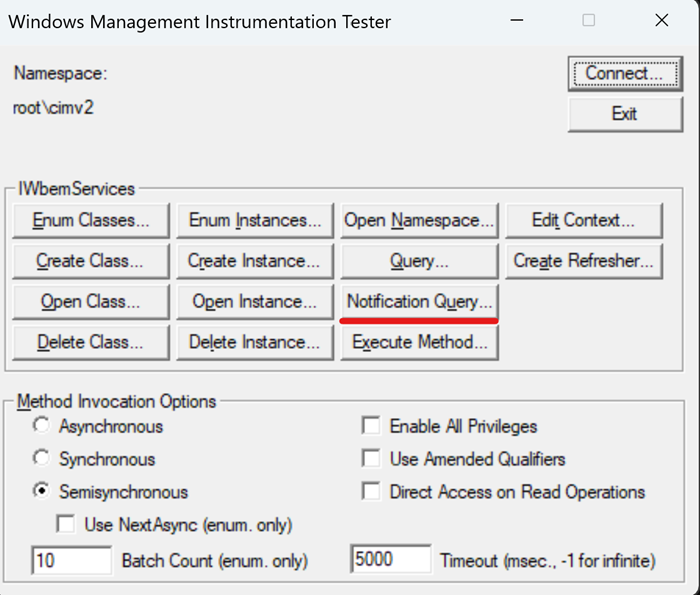Image resolution: width=700 pixels, height=595 pixels.
Task: Click Create Class button
Action: [91, 261]
